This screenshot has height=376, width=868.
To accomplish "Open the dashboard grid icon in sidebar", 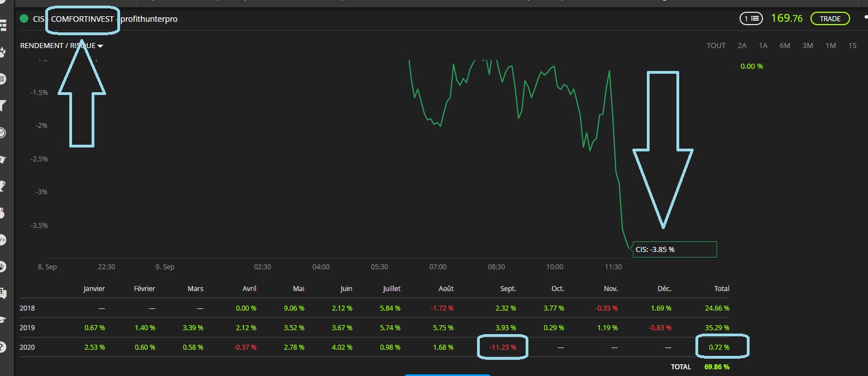I will (3, 26).
